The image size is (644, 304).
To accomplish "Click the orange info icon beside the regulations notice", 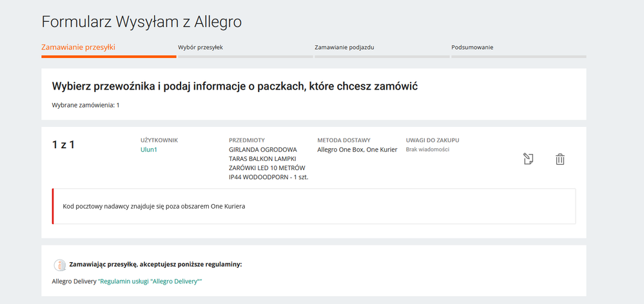I will click(59, 265).
